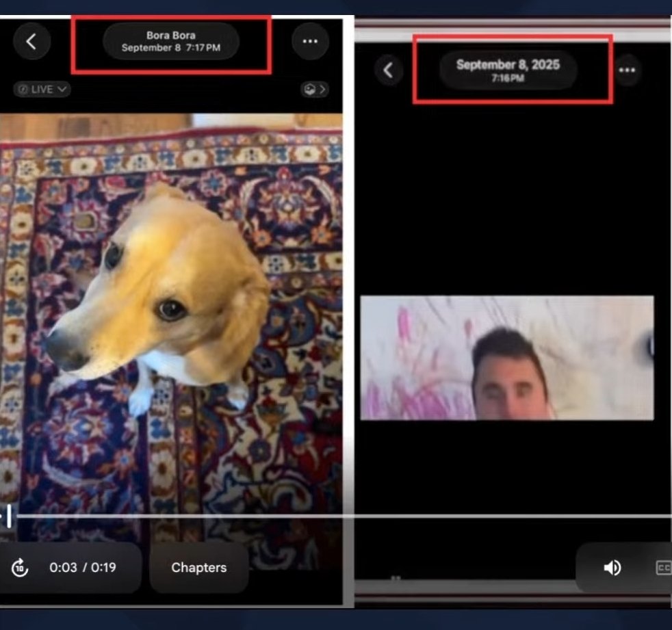
Task: Open the September 8, 2025 date pill
Action: pyautogui.click(x=508, y=70)
